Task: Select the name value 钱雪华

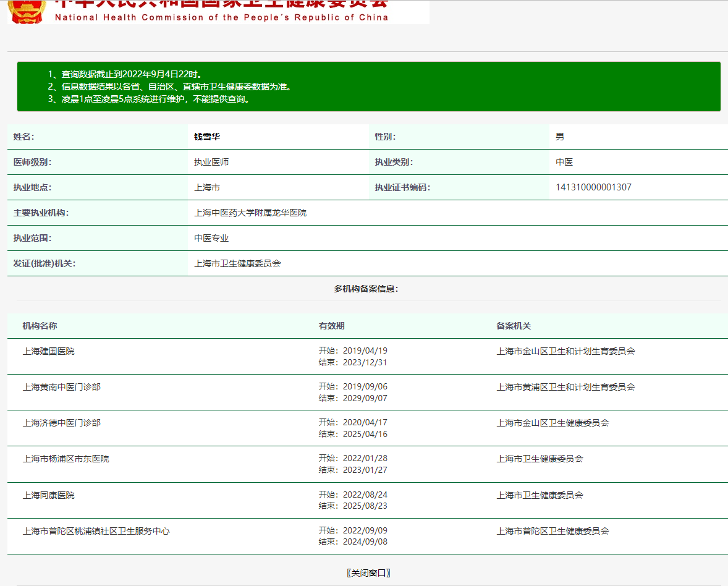Action: [207, 137]
